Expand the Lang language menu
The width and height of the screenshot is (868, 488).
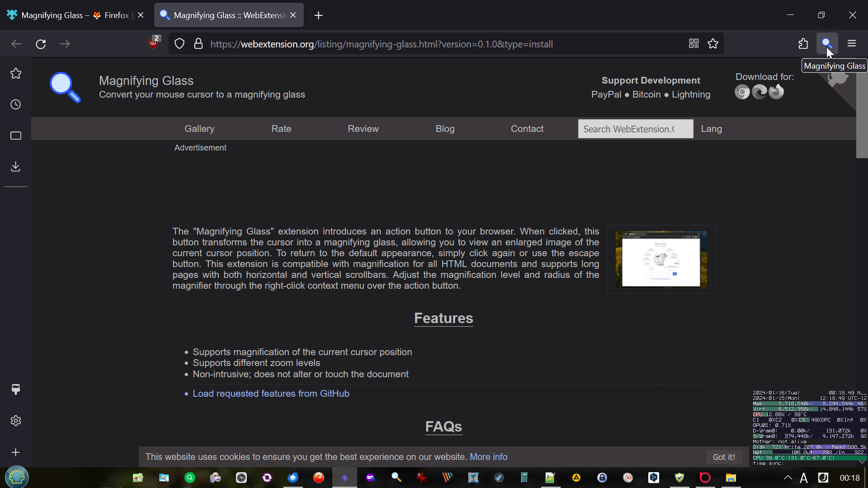click(711, 129)
